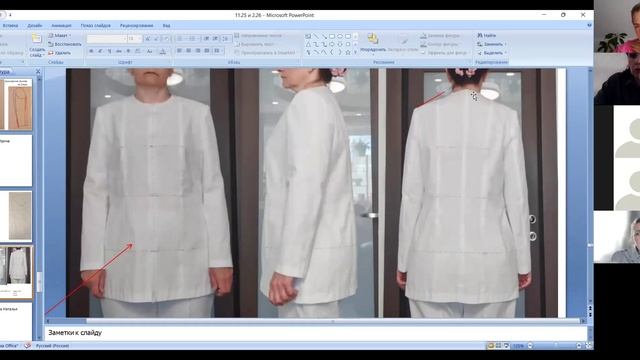The image size is (640, 360).
Task: Click the clear formatting icon
Action: 166,39
